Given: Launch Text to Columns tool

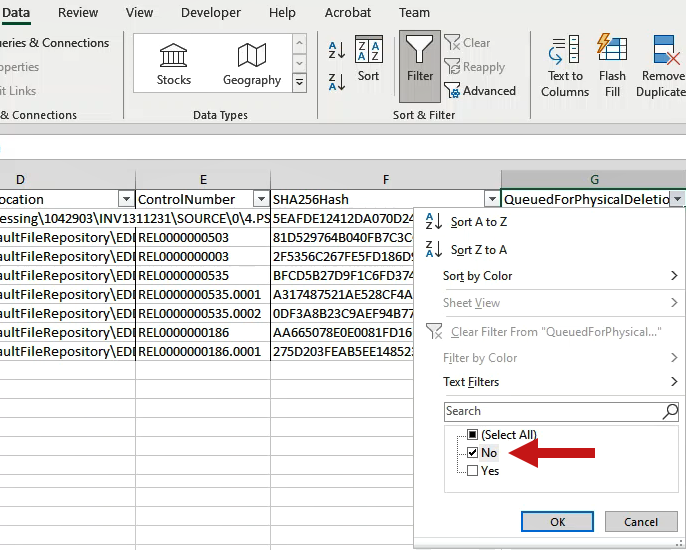Looking at the screenshot, I should point(565,67).
